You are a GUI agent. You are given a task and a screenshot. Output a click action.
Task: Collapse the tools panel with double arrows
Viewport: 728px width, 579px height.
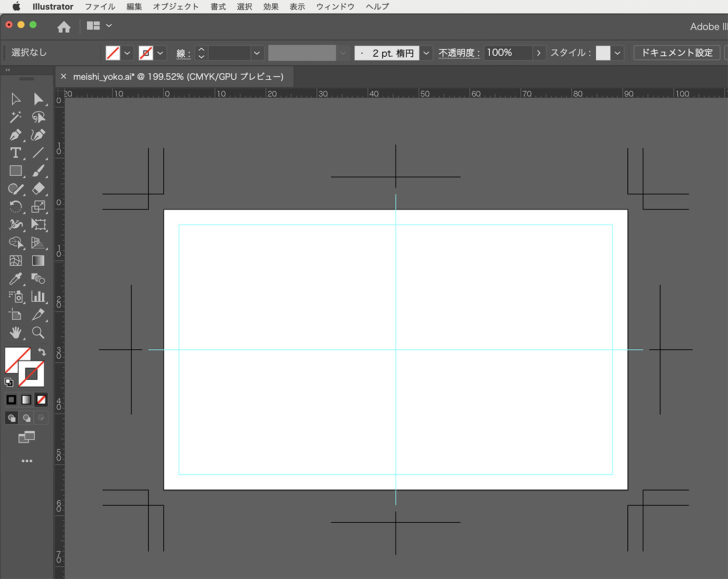point(8,70)
